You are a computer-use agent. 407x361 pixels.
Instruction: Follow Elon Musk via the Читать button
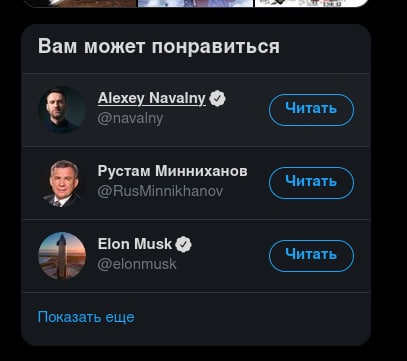tap(311, 256)
